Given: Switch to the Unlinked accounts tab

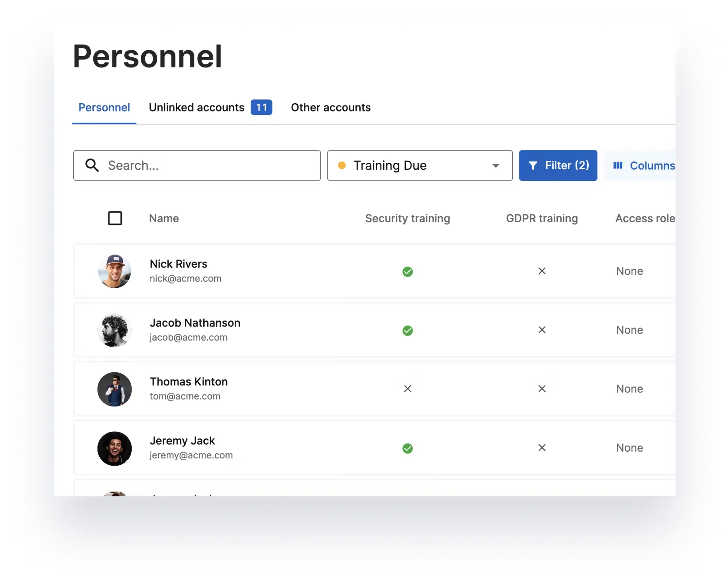Looking at the screenshot, I should pyautogui.click(x=196, y=107).
